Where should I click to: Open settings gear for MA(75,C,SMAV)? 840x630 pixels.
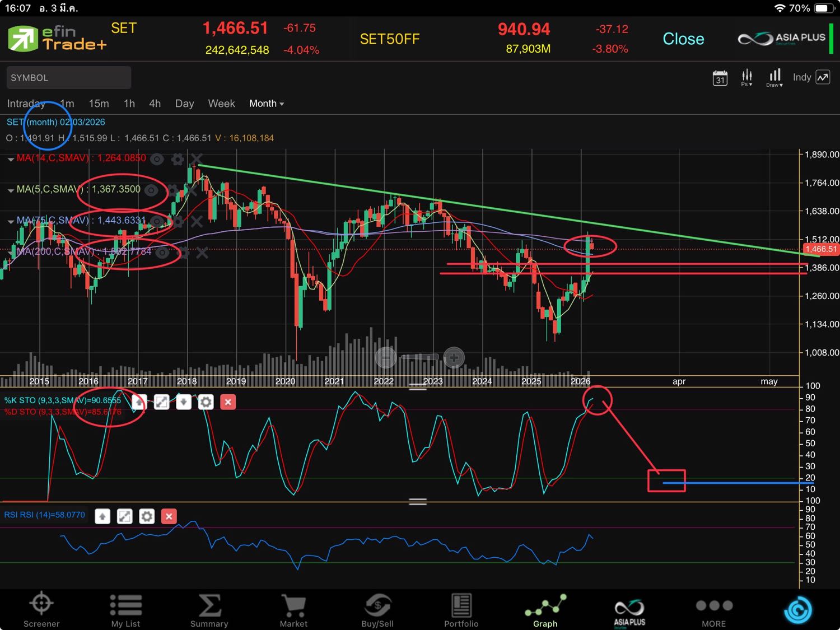coord(178,222)
